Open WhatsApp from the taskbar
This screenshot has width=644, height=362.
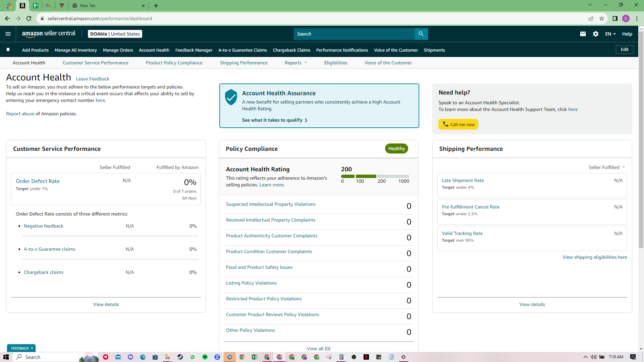tap(193, 357)
